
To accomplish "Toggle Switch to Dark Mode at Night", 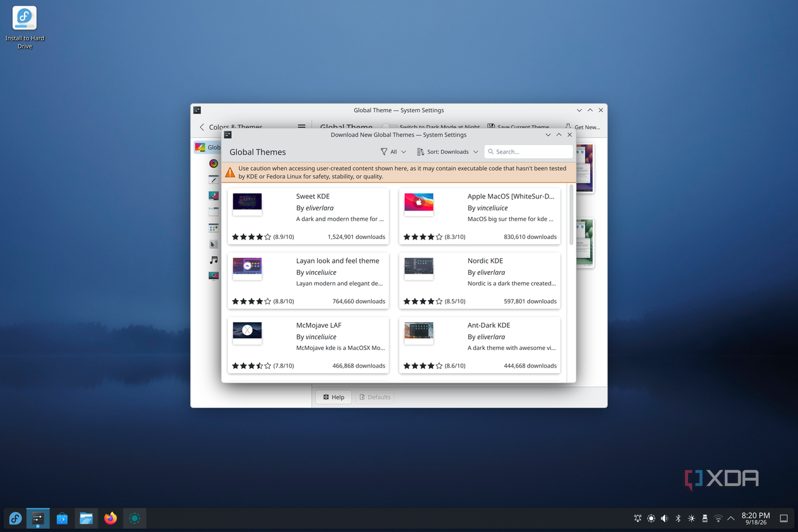I will [432, 127].
